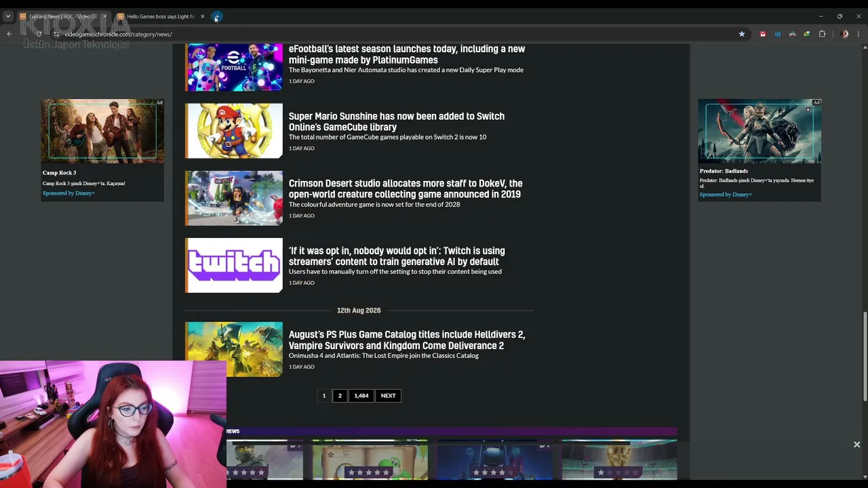Open the Camp Rock 3 ad image

[x=102, y=131]
